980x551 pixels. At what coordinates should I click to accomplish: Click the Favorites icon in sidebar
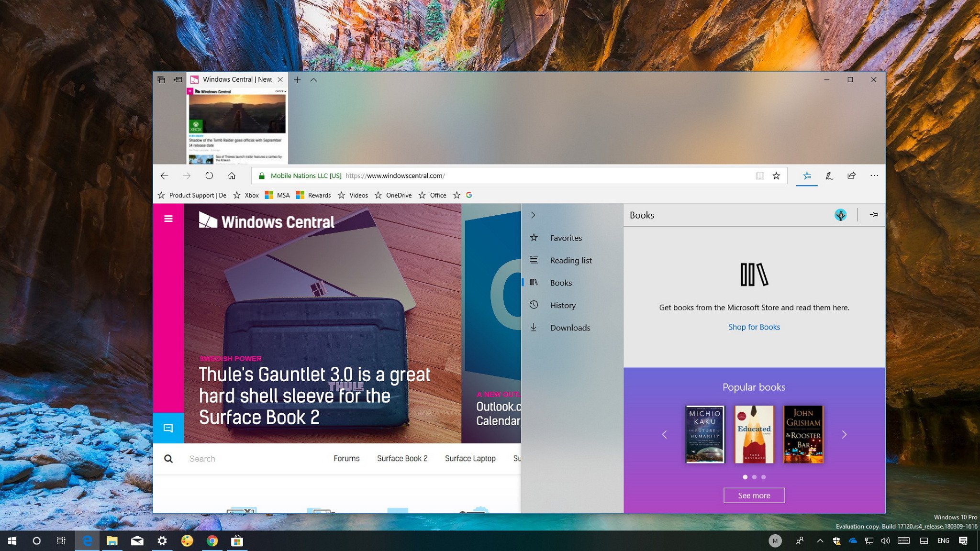click(x=534, y=237)
